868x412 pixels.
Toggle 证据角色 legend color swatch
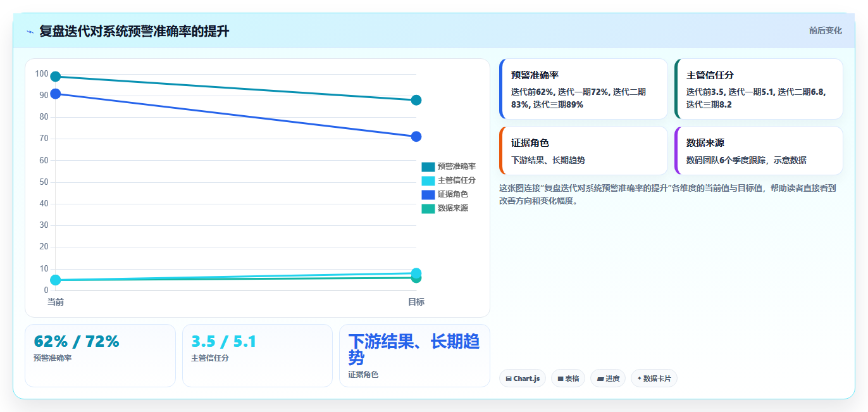pos(428,194)
